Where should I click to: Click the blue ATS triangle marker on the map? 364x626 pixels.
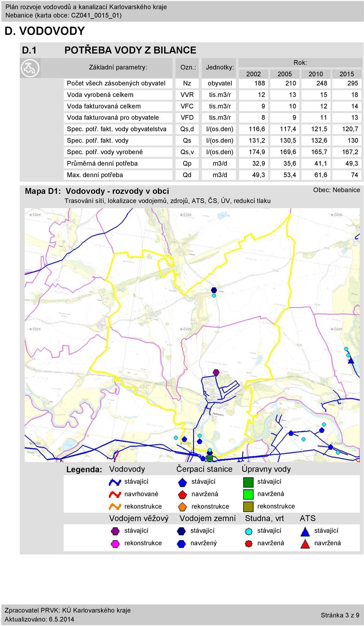point(351,360)
